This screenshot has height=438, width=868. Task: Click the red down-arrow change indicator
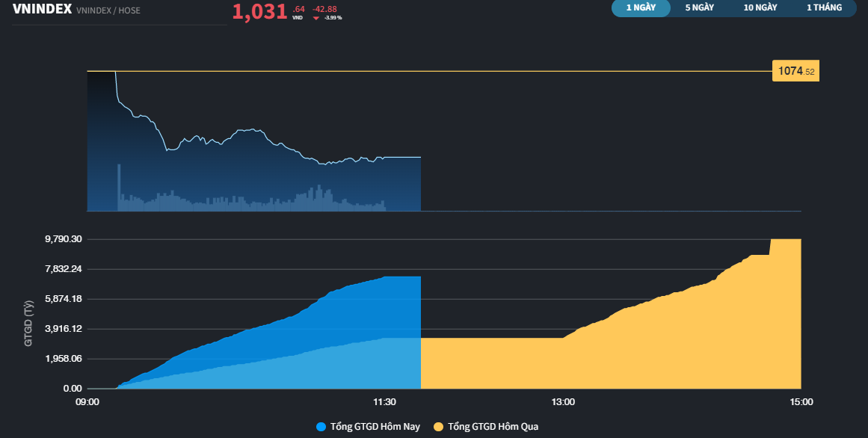[x=316, y=17]
